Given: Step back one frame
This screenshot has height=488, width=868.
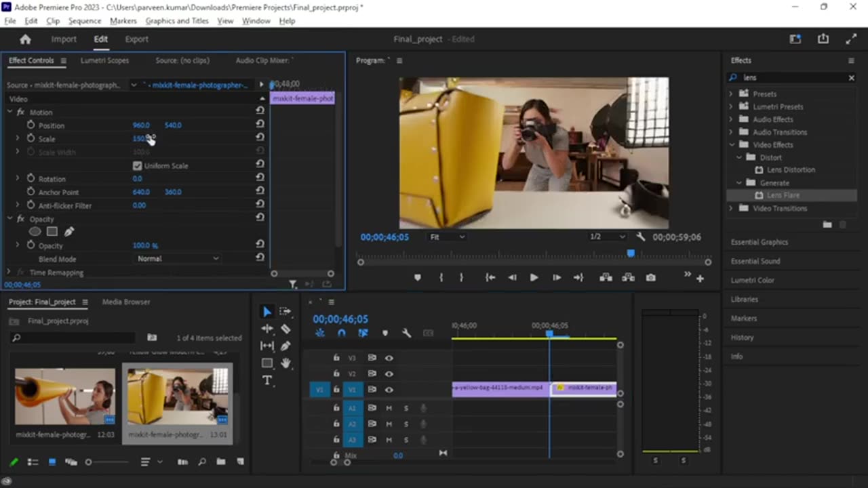Looking at the screenshot, I should coord(513,277).
